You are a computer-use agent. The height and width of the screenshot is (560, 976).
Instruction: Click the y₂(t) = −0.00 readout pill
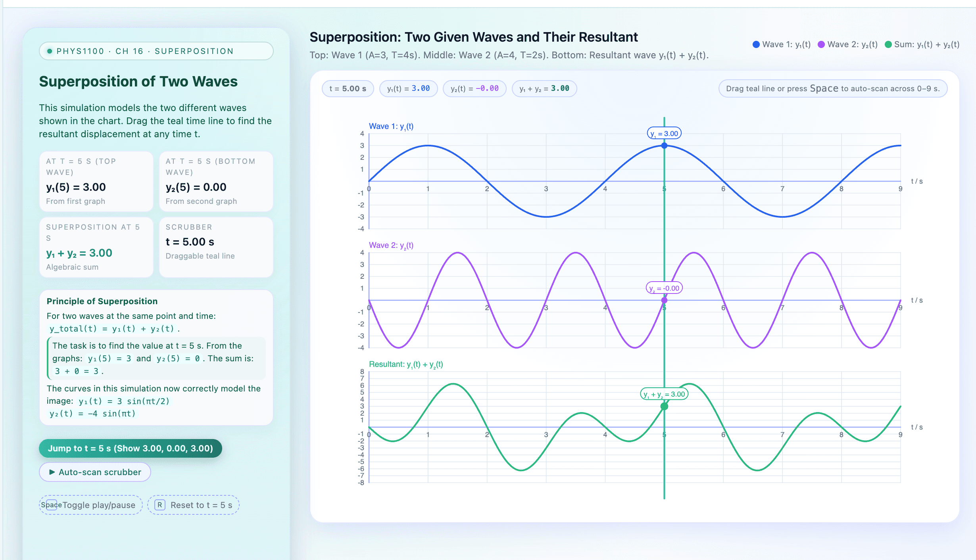475,88
